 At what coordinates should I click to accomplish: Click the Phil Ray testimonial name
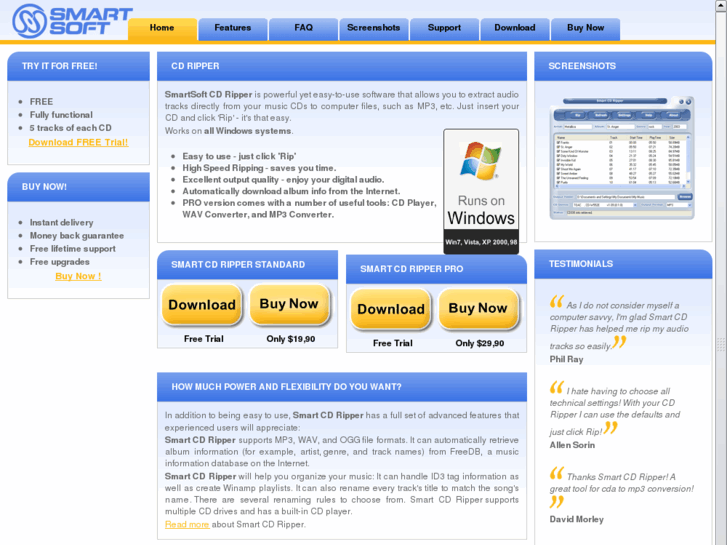click(x=567, y=359)
